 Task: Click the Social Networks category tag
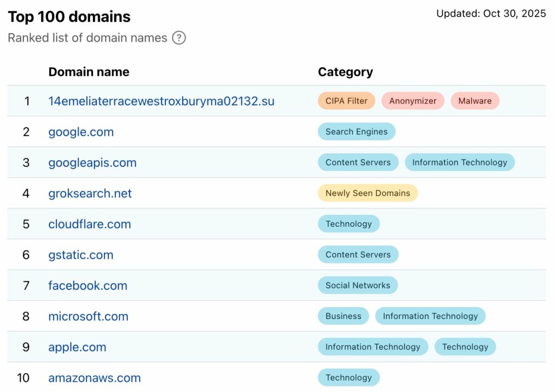[358, 285]
